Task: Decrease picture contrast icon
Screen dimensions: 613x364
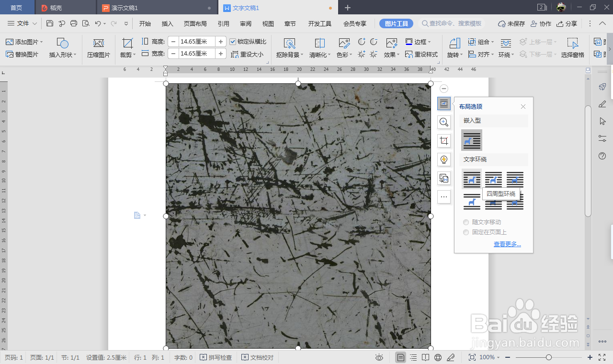Action: tap(374, 42)
